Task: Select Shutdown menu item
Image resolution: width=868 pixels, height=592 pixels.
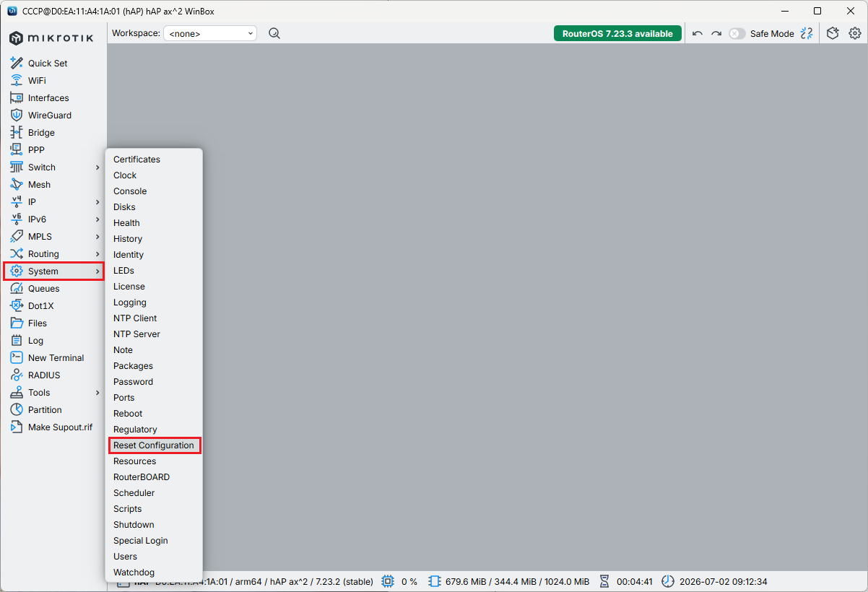Action: point(134,525)
